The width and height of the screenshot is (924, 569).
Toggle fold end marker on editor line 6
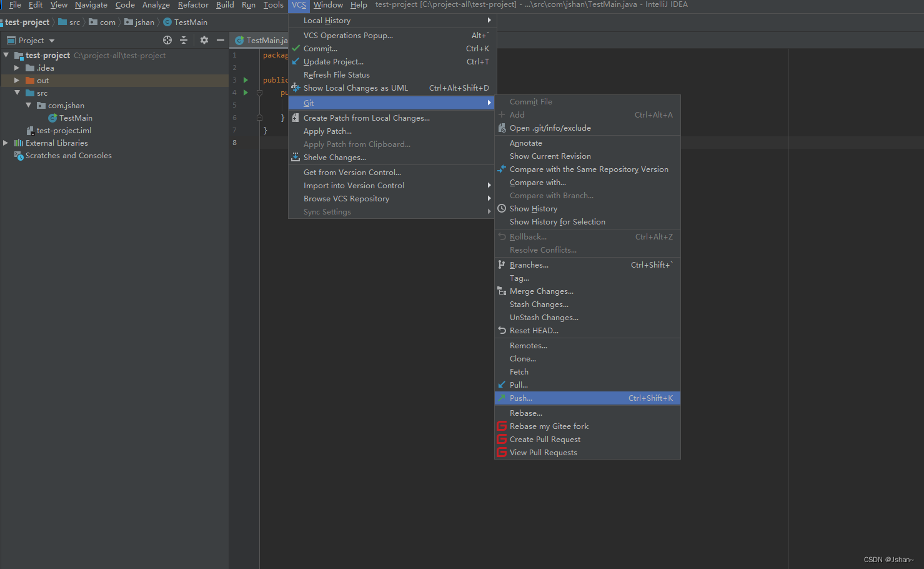pos(259,118)
